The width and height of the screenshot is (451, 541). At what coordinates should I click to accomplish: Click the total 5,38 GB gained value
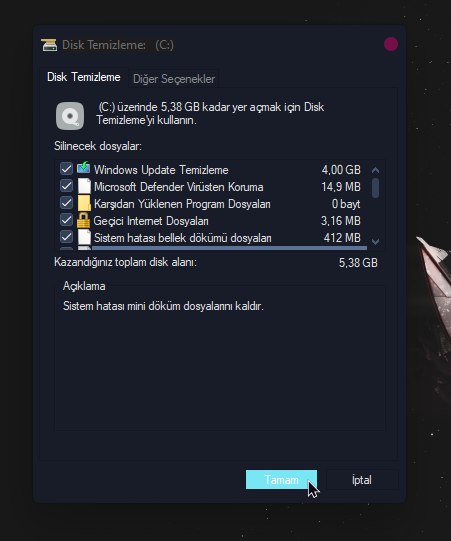(358, 263)
